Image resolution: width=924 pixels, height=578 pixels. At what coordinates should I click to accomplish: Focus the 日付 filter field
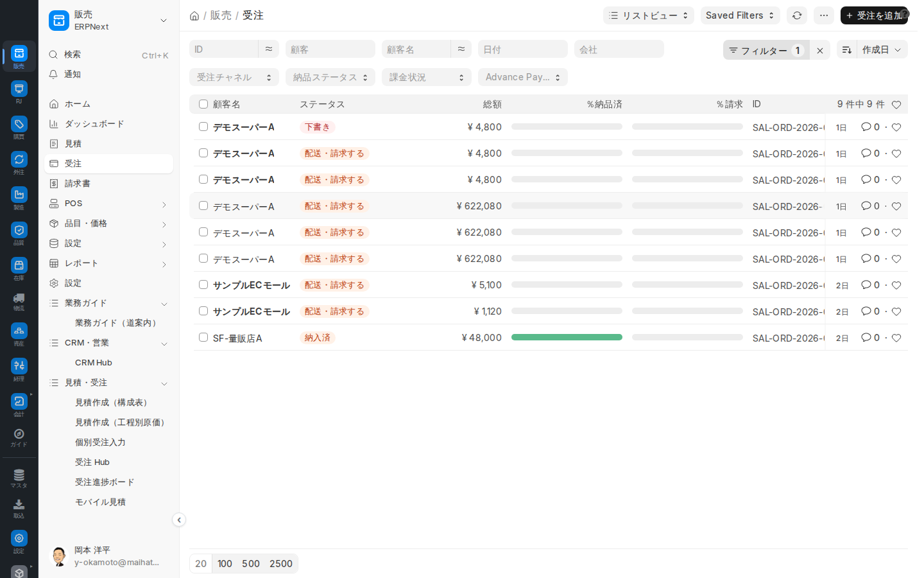pos(523,49)
